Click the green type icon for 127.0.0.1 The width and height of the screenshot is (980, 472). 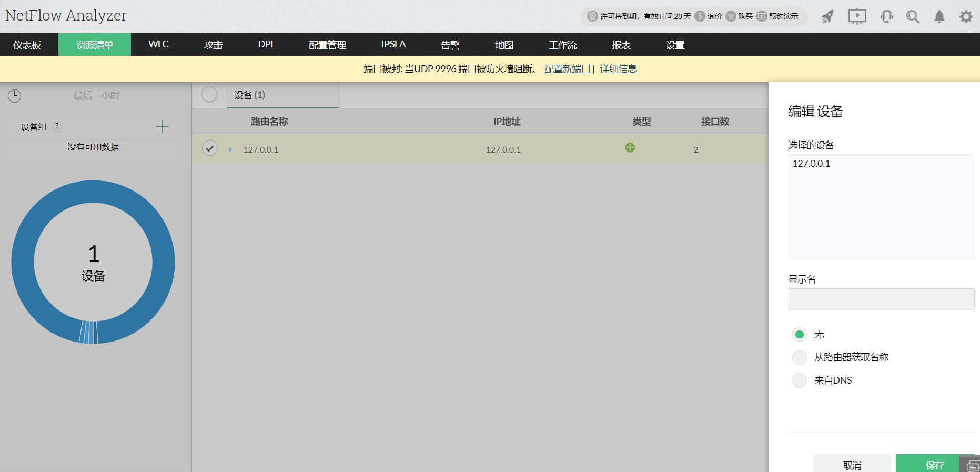(x=630, y=147)
